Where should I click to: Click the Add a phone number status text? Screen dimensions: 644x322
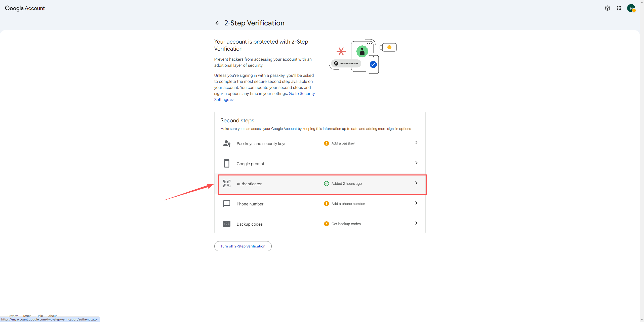(x=348, y=204)
